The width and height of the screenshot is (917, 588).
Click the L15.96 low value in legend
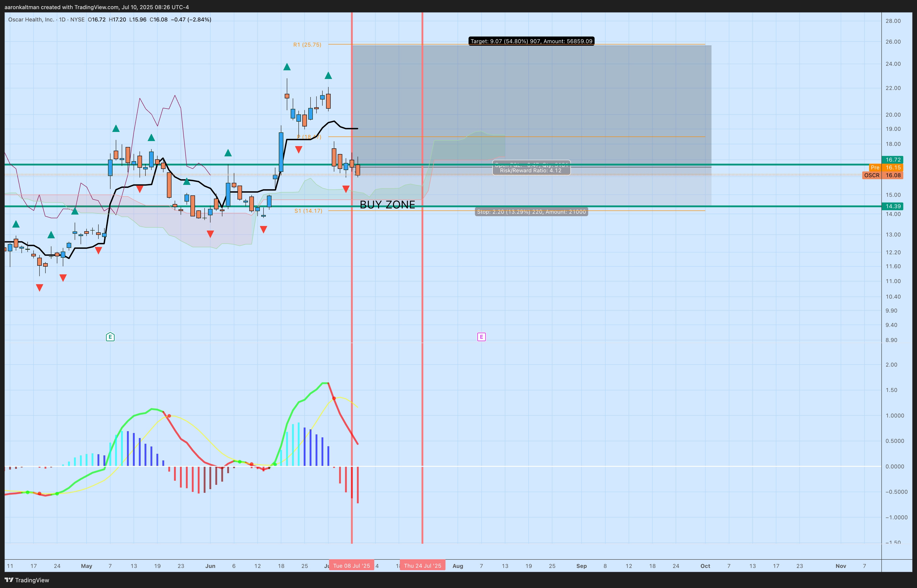click(x=137, y=19)
